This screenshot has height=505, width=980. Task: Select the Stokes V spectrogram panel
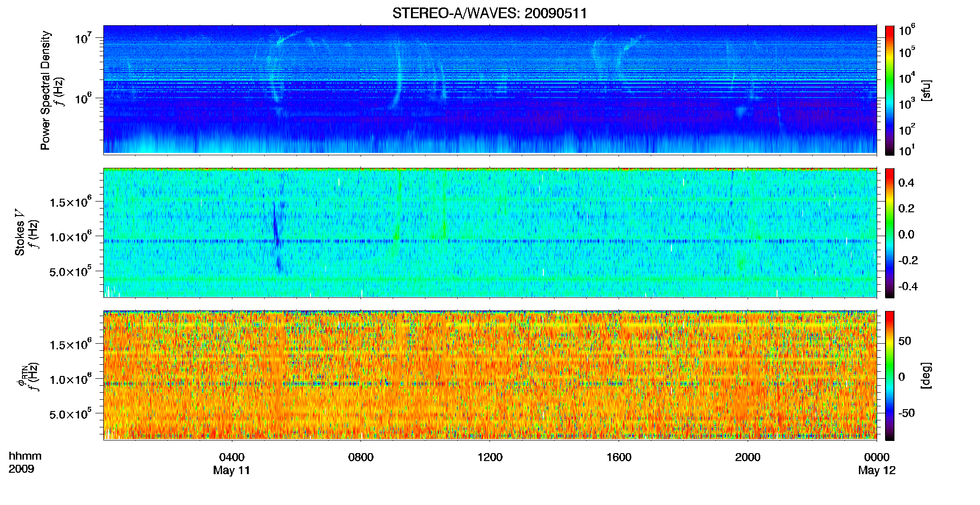490,233
